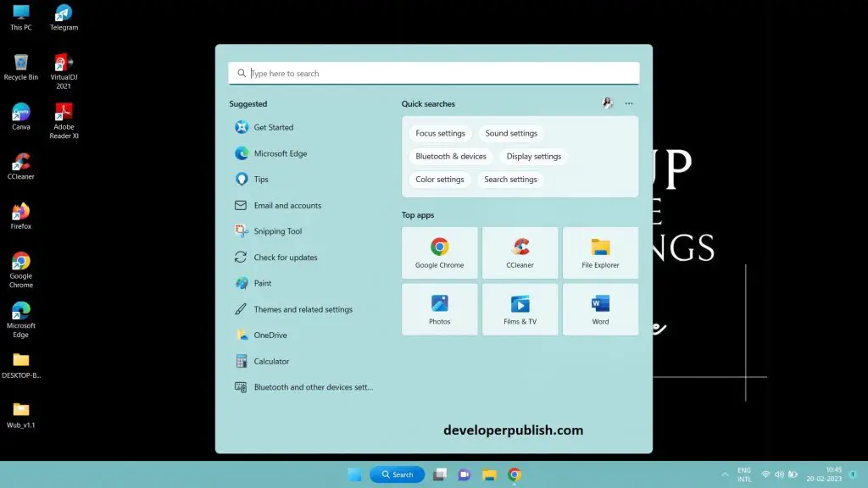This screenshot has height=488, width=868.
Task: Open File Explorer tile in Top apps
Action: coord(600,252)
